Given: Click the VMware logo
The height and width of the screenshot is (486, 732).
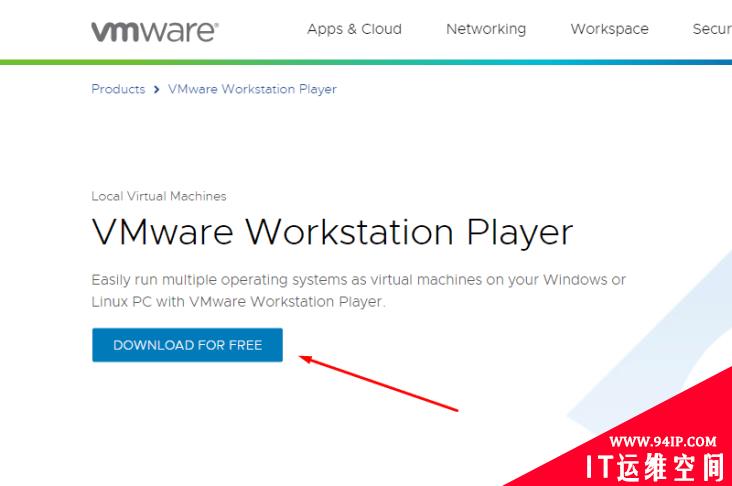Looking at the screenshot, I should click(x=155, y=32).
